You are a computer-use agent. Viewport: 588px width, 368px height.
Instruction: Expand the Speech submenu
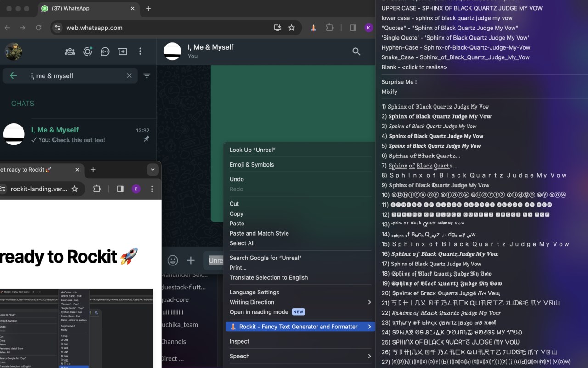[300, 356]
